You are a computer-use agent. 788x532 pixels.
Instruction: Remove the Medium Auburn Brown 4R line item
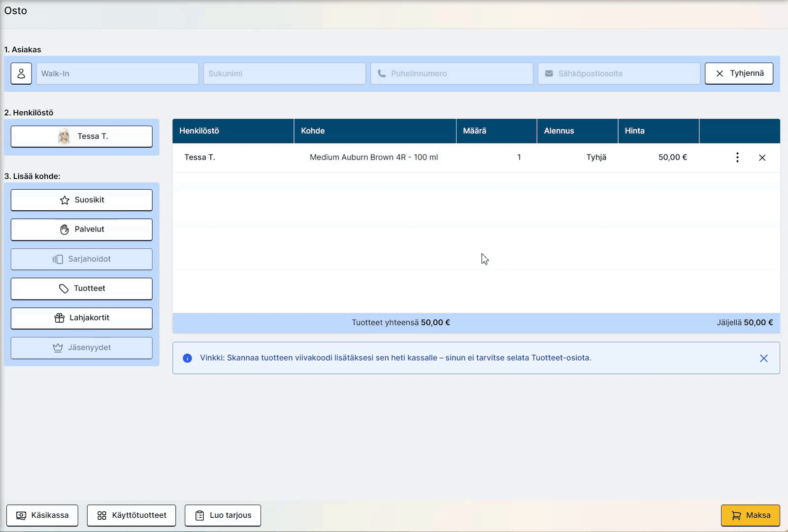pyautogui.click(x=762, y=158)
